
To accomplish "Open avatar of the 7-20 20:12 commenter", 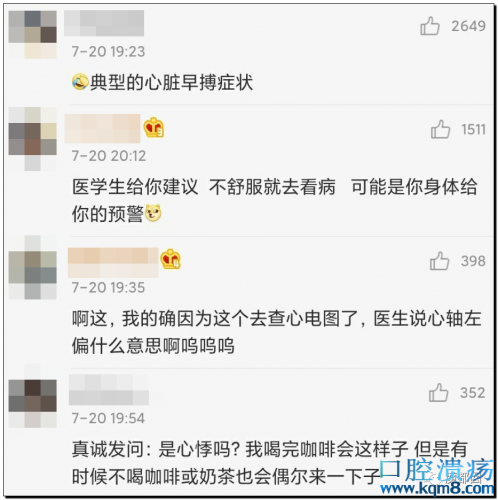I will 33,139.
